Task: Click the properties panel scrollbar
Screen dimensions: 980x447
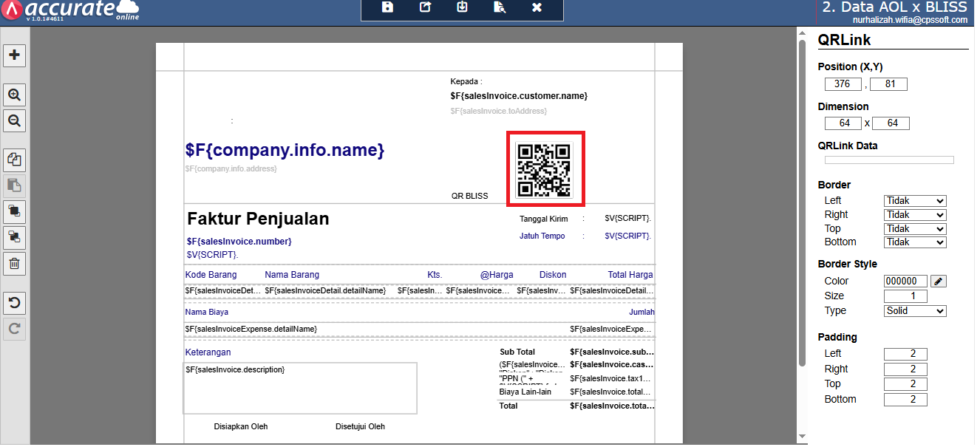Action: click(803, 203)
